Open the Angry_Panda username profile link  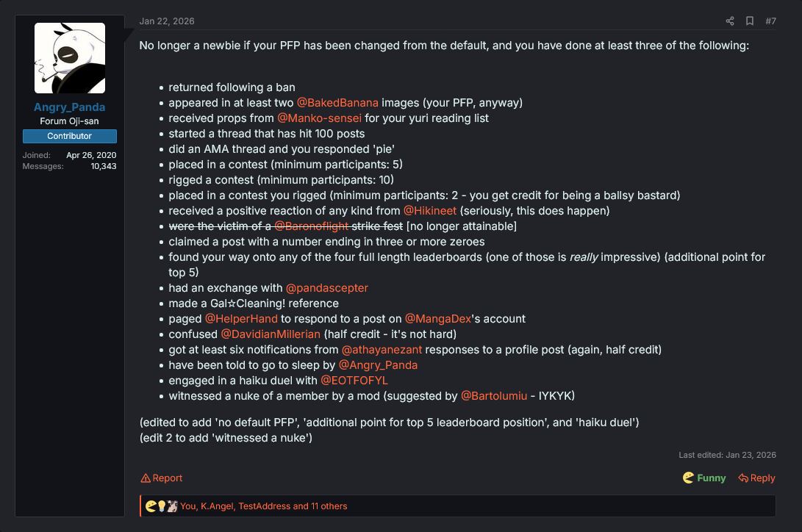(70, 107)
